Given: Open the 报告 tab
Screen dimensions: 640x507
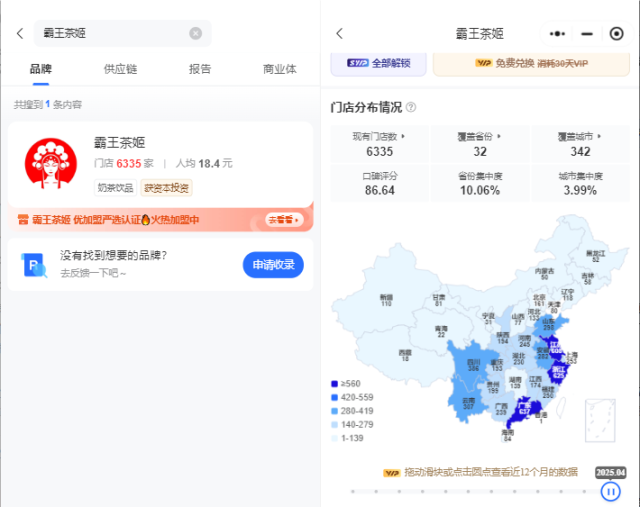Looking at the screenshot, I should click(200, 69).
